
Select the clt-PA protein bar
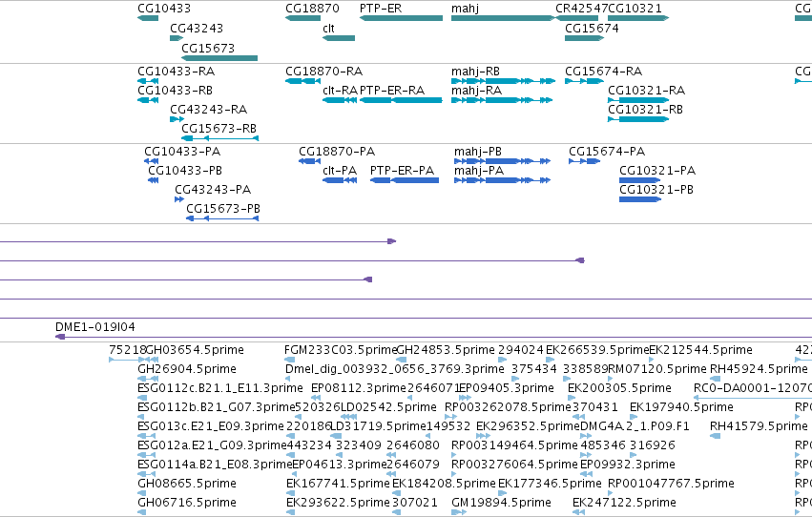340,180
